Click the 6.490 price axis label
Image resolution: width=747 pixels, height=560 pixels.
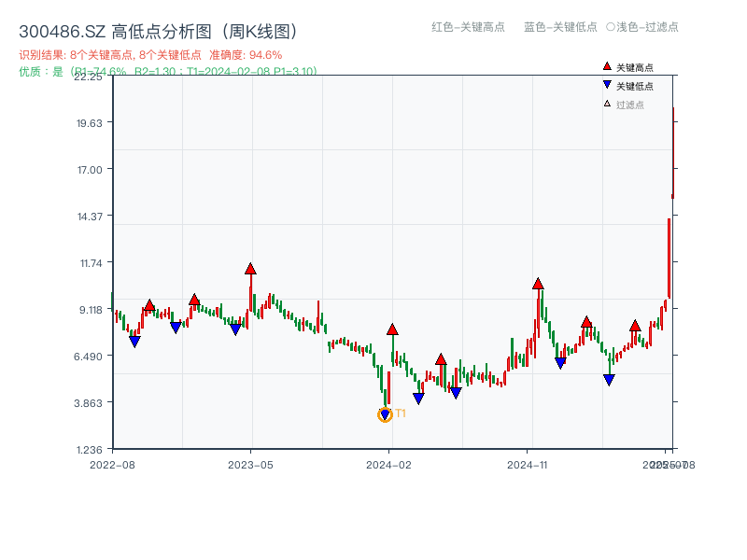[88, 357]
